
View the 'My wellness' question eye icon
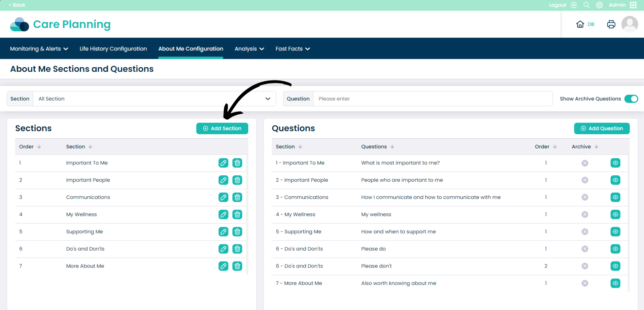click(x=615, y=214)
